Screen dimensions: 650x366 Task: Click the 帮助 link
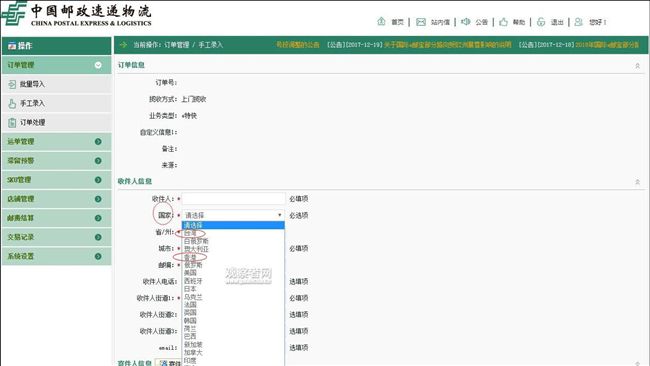(519, 22)
